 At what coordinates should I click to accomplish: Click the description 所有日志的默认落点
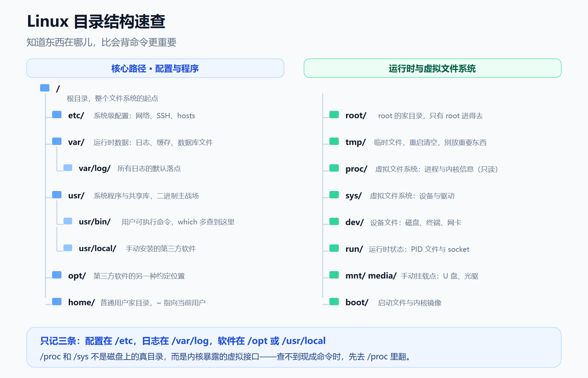(x=149, y=169)
